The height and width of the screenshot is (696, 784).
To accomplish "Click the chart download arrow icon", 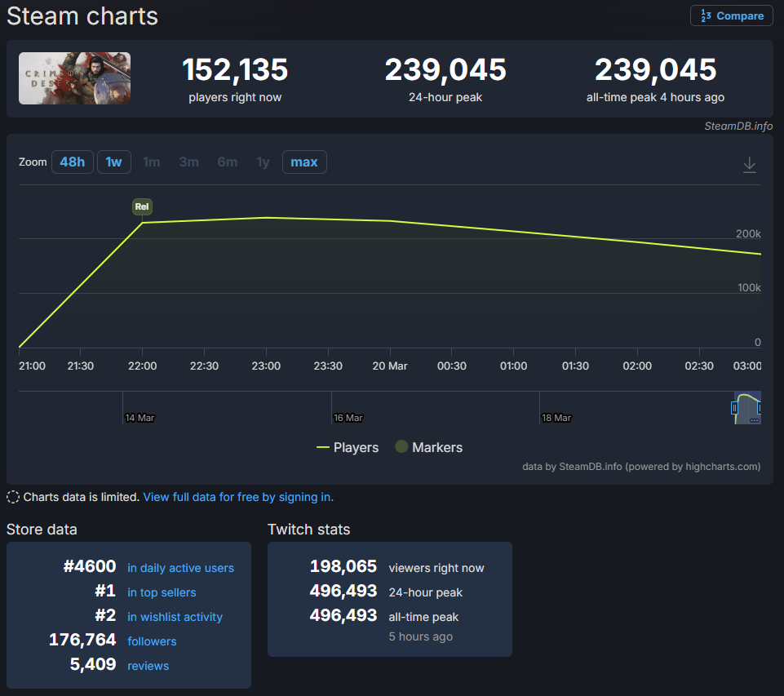I will 749,165.
